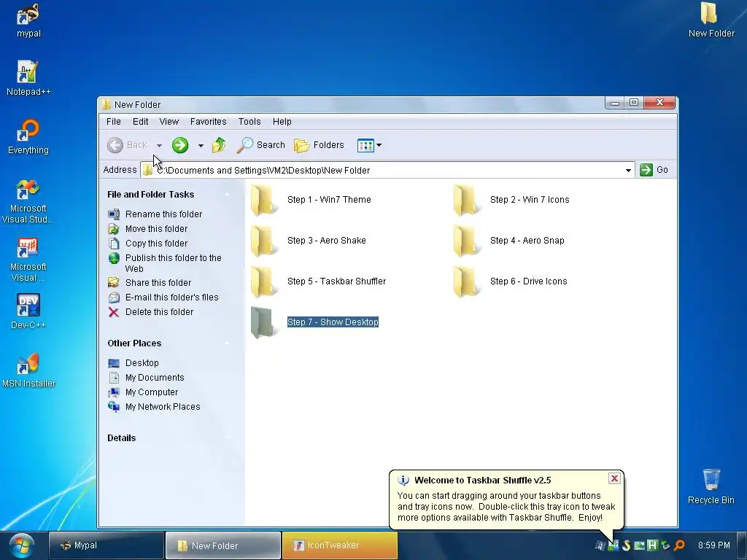Select the mypal desktop shortcut

click(28, 21)
